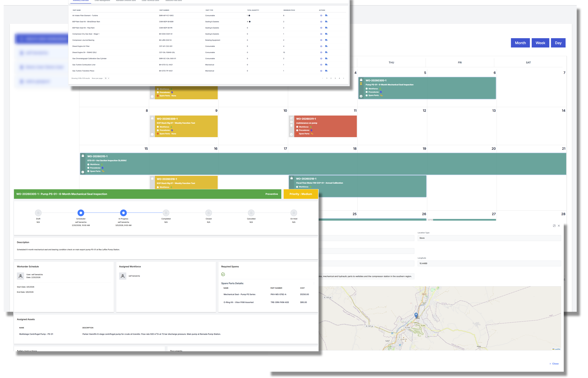Viewport: 588px width, 378px height.
Task: Open the Dubai Technical Store tab
Action: (x=150, y=1)
